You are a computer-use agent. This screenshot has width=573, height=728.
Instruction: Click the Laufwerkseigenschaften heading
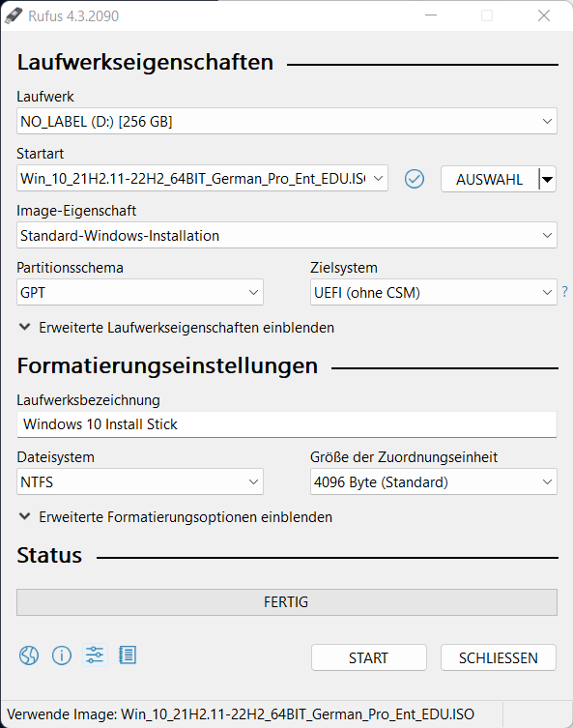[145, 63]
